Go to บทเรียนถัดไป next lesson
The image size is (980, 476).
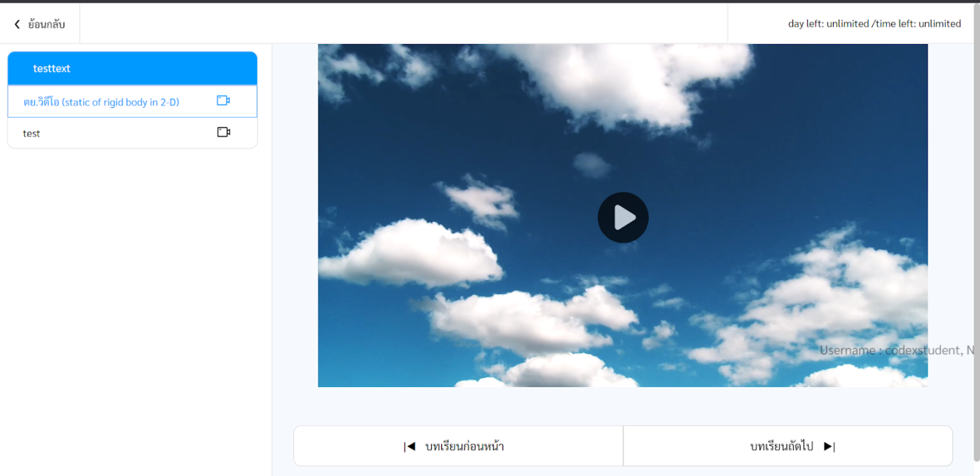tap(781, 447)
